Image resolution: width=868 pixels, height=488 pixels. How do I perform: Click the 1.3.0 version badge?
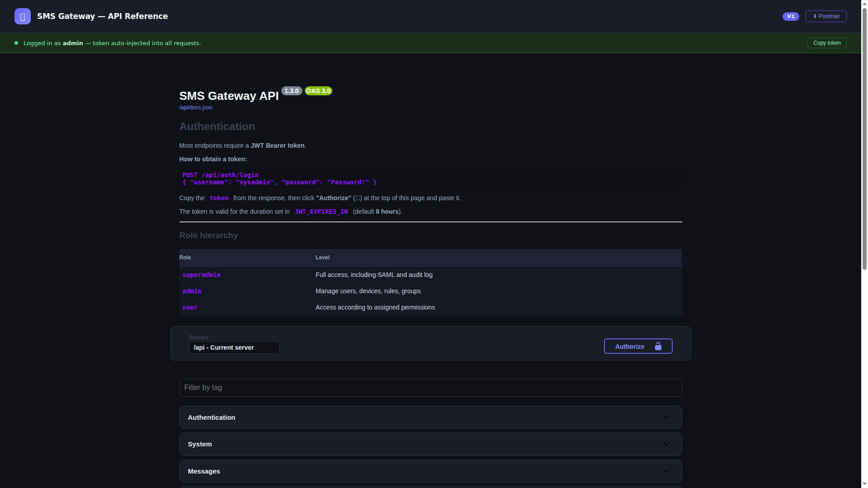tap(292, 91)
